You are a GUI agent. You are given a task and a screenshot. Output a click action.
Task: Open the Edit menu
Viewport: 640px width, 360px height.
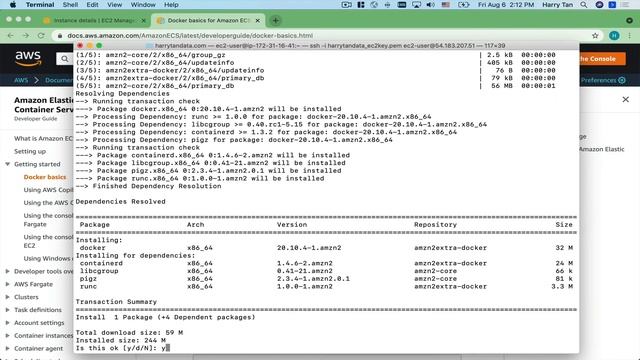click(92, 5)
